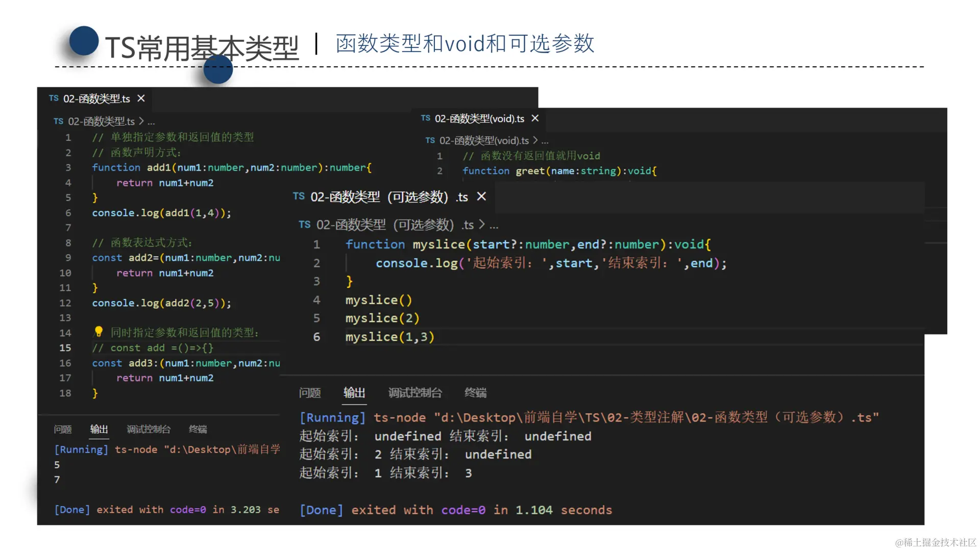Close the 02-函数类型(void).ts tab
Viewport: 980px width, 551px height.
click(x=535, y=118)
